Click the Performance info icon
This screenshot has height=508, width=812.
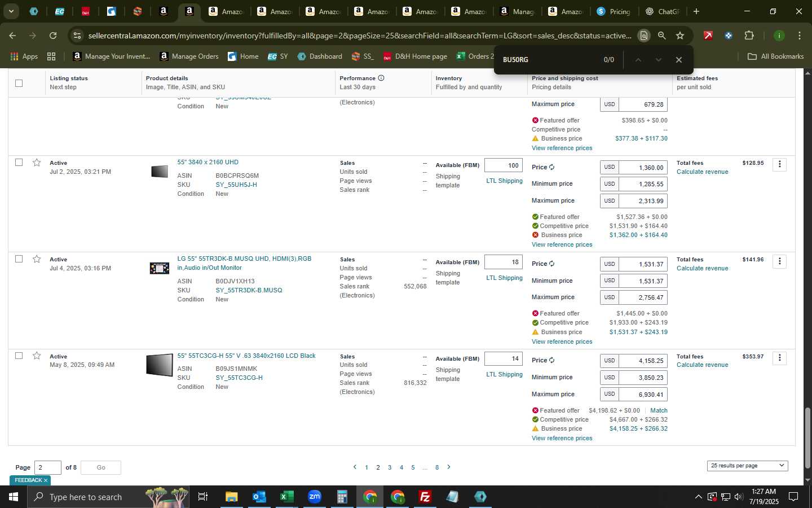[381, 78]
